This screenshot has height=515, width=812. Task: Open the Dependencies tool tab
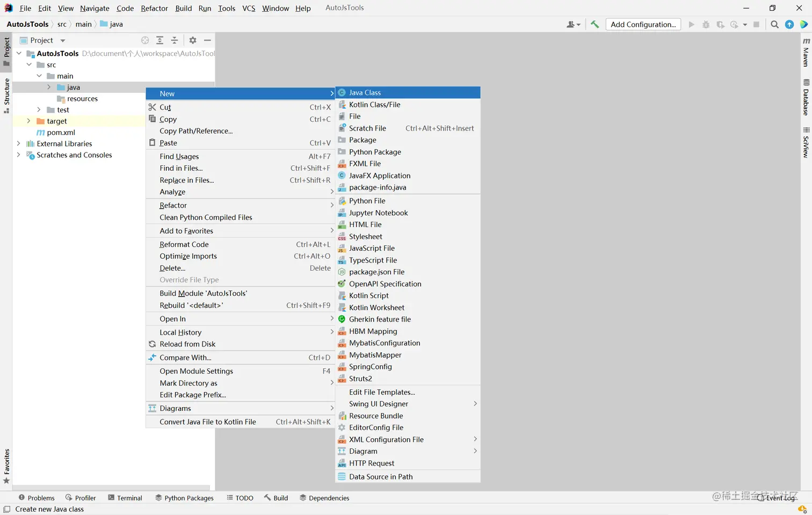coord(324,498)
